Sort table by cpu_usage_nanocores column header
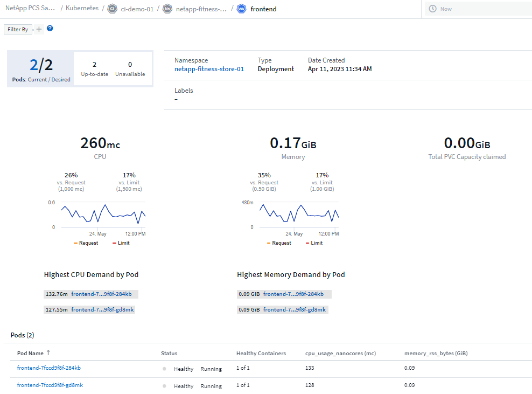532x394 pixels. pyautogui.click(x=340, y=353)
